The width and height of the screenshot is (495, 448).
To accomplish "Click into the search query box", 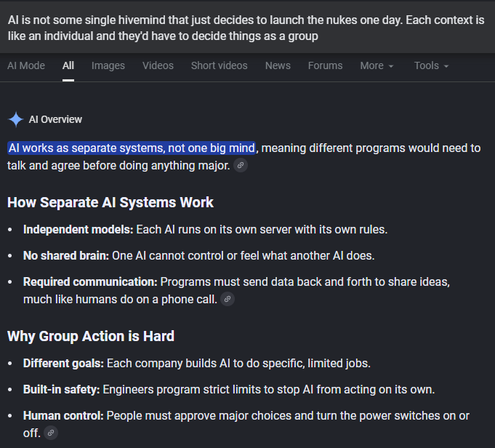I will pyautogui.click(x=247, y=28).
